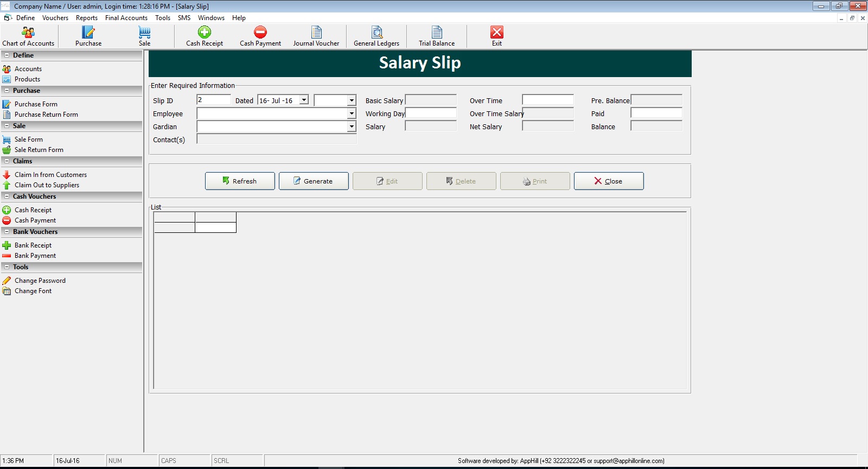
Task: Open Bank Receipt in sidebar
Action: pyautogui.click(x=33, y=245)
